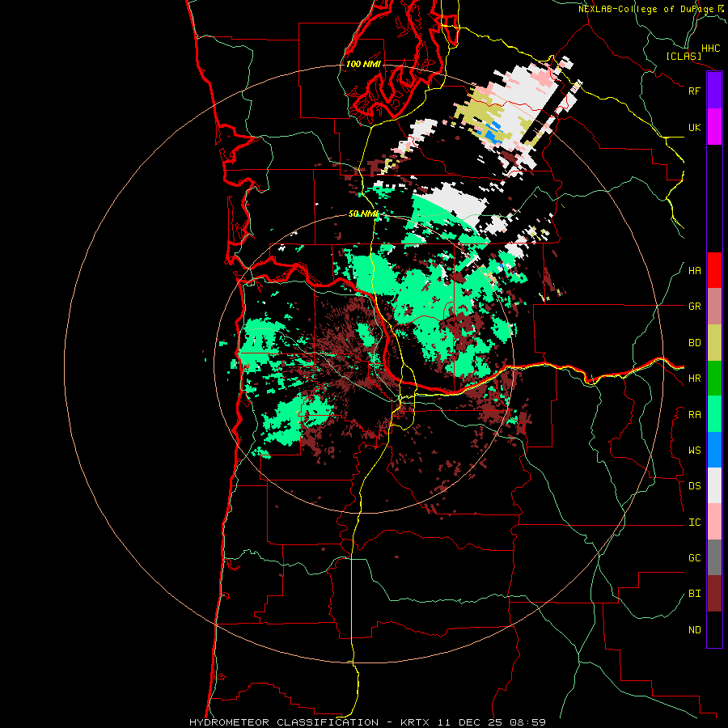Click the GR legend label
Screen dimensions: 728x728
694,307
